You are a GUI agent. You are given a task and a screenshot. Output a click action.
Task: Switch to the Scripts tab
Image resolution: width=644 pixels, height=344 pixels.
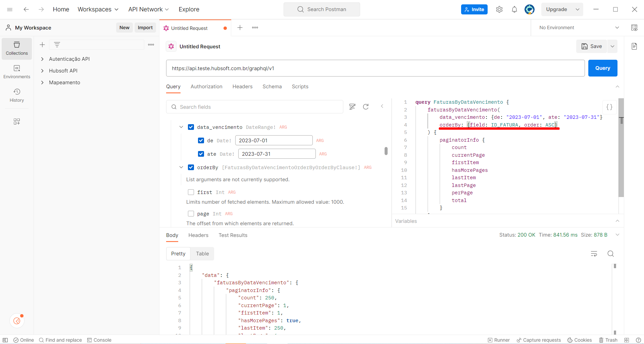tap(300, 87)
